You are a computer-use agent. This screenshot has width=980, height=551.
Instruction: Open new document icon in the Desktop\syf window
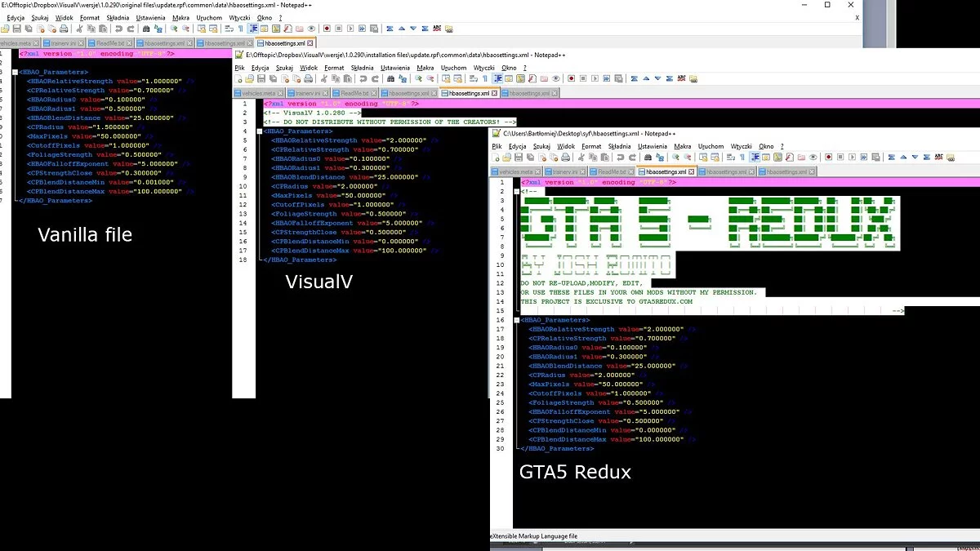tap(496, 157)
